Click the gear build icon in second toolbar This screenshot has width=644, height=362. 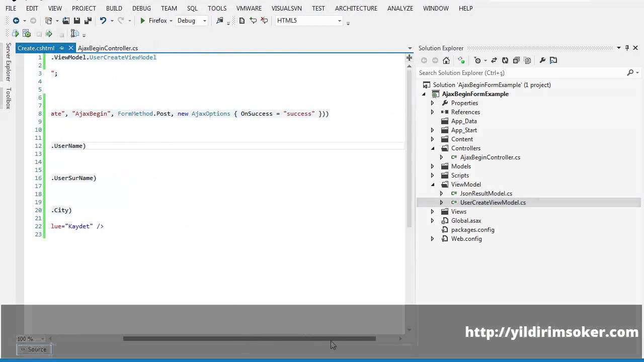click(x=27, y=34)
